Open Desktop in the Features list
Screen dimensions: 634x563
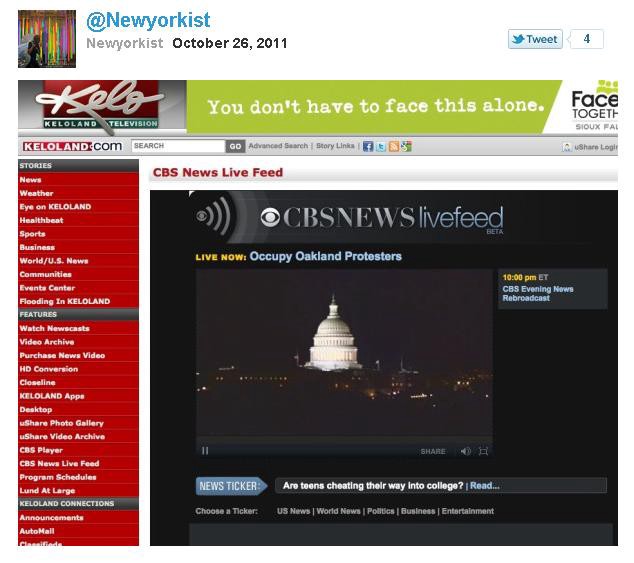point(78,410)
